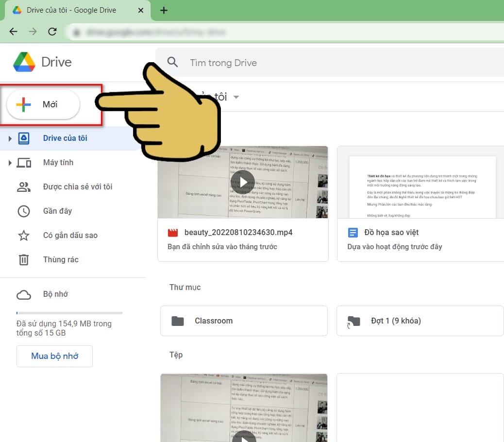Reload the Drive page

(x=52, y=32)
